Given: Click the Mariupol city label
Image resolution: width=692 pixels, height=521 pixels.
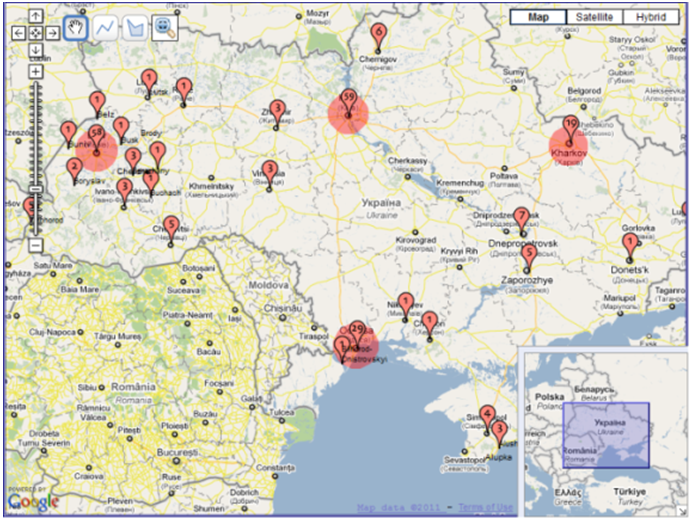Looking at the screenshot, I should point(619,298).
